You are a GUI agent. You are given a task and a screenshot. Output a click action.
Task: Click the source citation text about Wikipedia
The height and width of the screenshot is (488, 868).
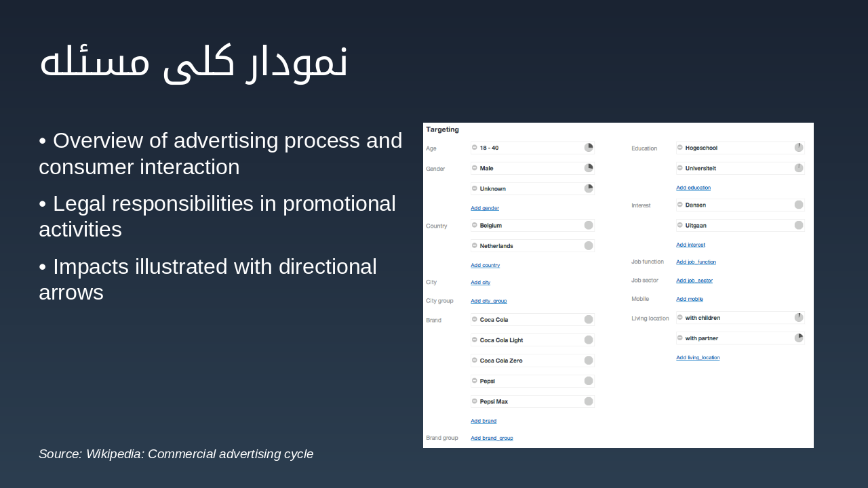(x=176, y=454)
